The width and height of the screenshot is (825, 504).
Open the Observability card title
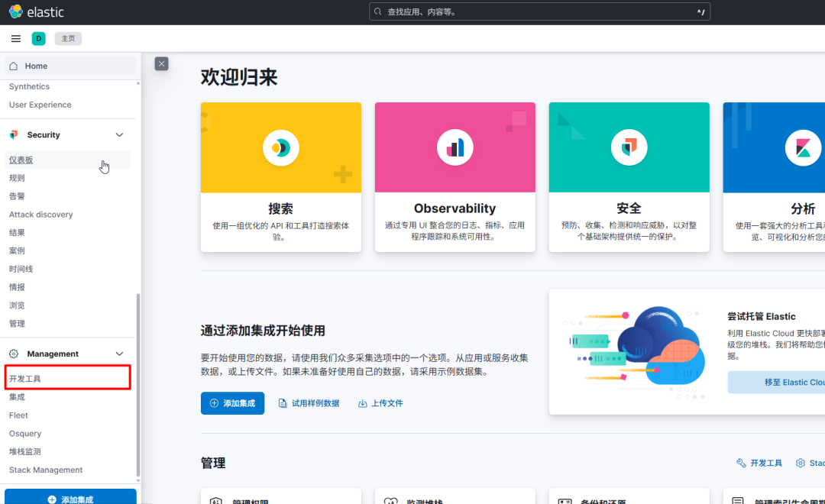pyautogui.click(x=455, y=208)
